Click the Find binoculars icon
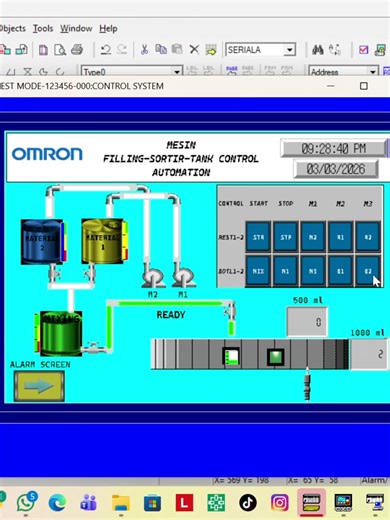 (x=318, y=50)
